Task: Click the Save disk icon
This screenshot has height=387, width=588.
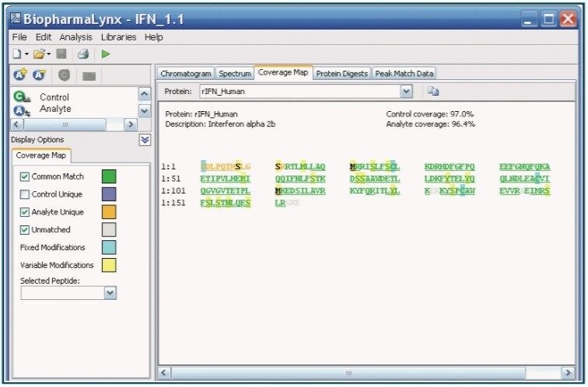Action: click(61, 54)
